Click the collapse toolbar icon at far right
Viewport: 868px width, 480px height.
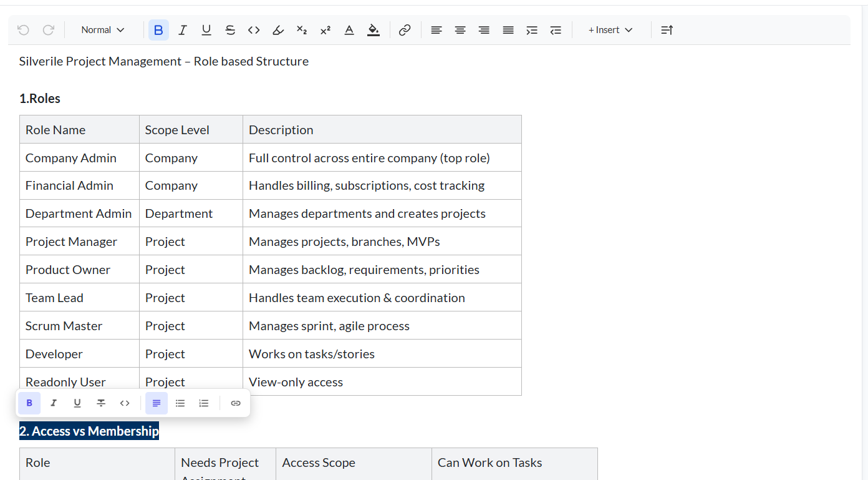[x=667, y=30]
